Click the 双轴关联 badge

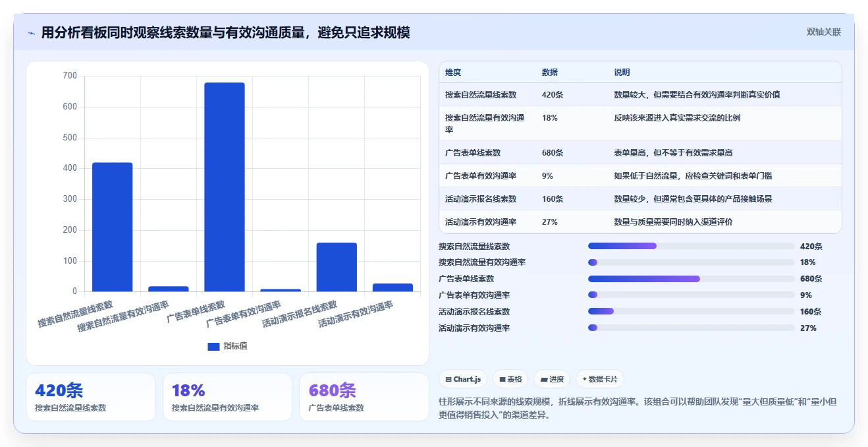824,32
